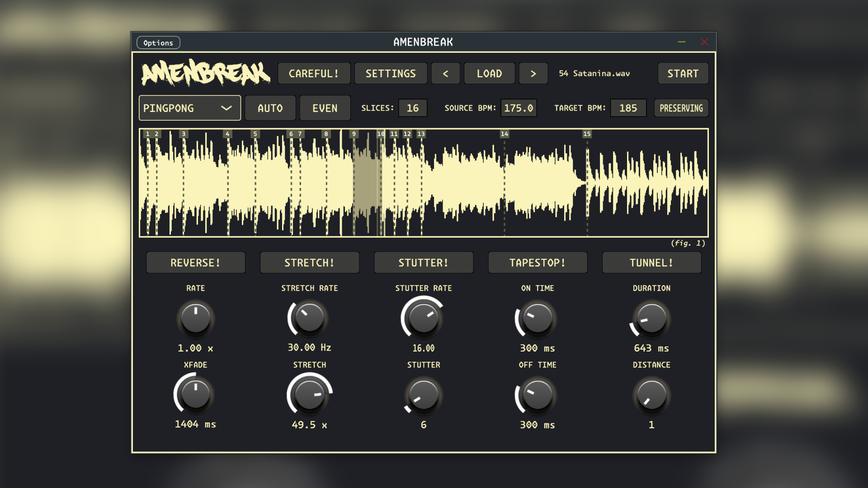
Task: Click the Rate knob
Action: point(195,319)
